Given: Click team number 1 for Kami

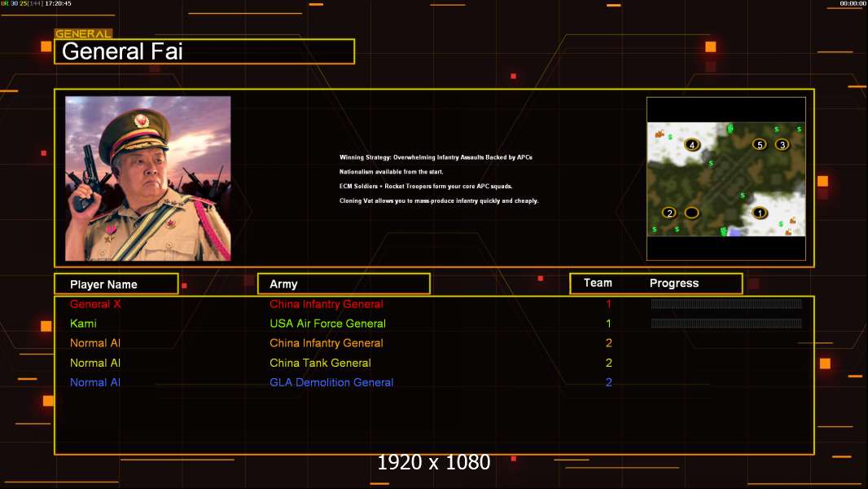Looking at the screenshot, I should (608, 324).
